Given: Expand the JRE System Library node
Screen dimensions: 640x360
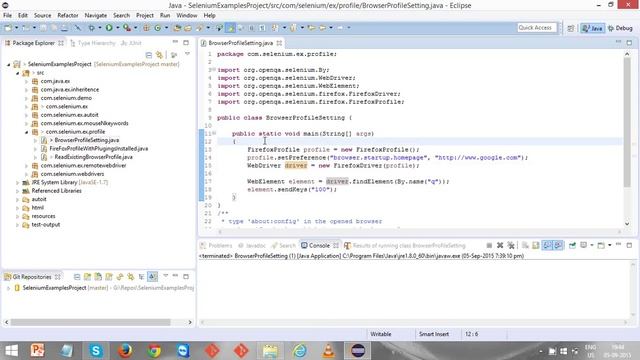Looking at the screenshot, I should [x=18, y=182].
